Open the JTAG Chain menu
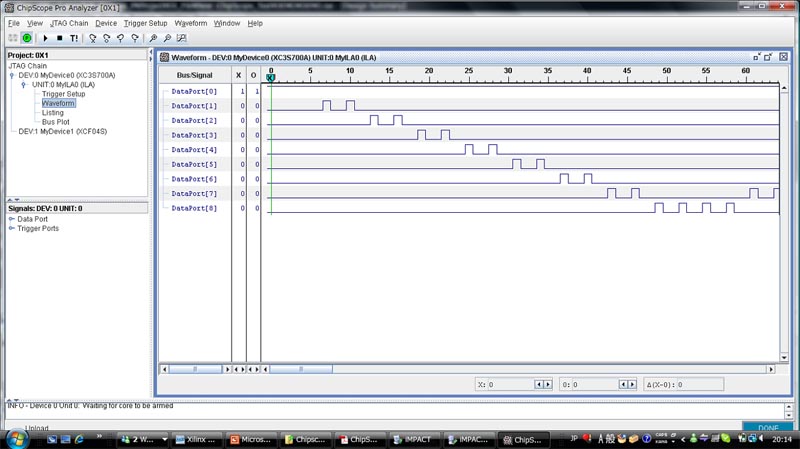Image resolution: width=800 pixels, height=449 pixels. pos(69,23)
